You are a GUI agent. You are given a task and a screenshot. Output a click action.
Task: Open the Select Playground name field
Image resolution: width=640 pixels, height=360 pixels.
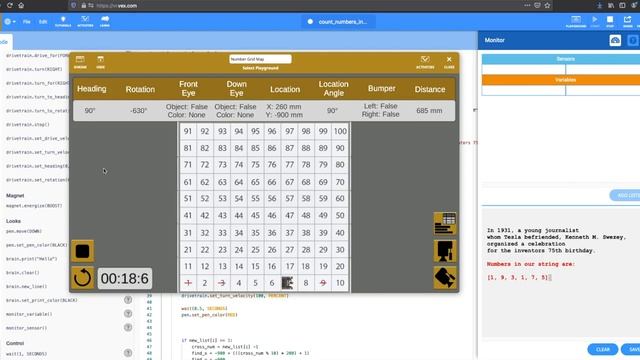pyautogui.click(x=260, y=59)
